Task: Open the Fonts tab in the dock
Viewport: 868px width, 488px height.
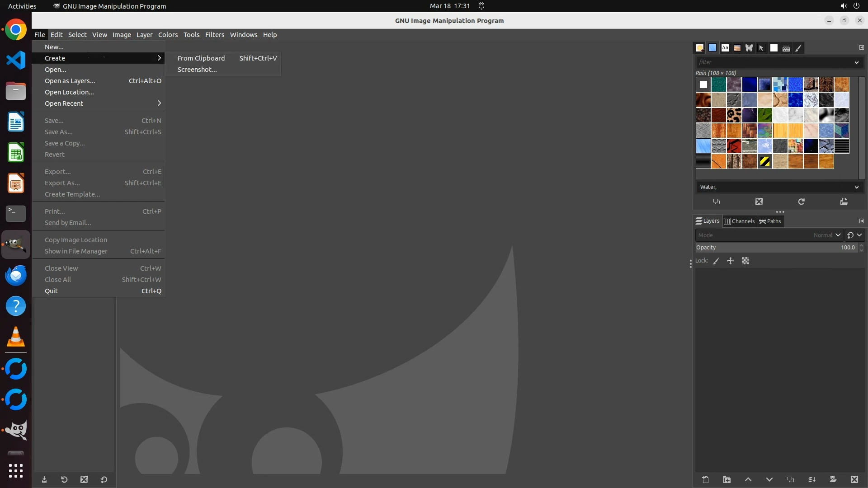Action: click(725, 48)
